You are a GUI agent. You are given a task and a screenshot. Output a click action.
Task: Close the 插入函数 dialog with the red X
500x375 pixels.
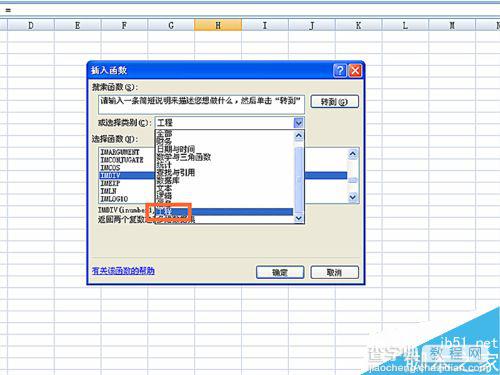355,71
